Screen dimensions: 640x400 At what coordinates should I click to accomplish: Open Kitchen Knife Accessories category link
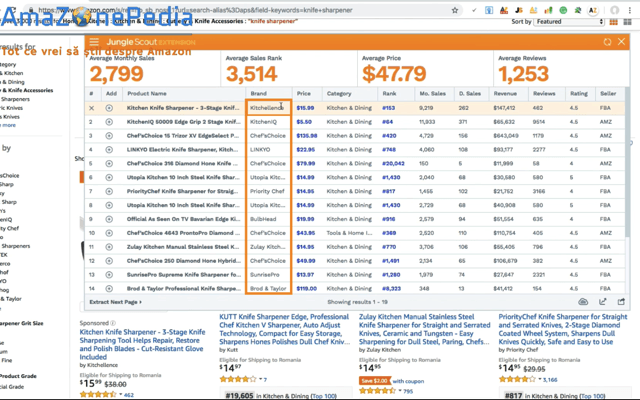click(28, 90)
